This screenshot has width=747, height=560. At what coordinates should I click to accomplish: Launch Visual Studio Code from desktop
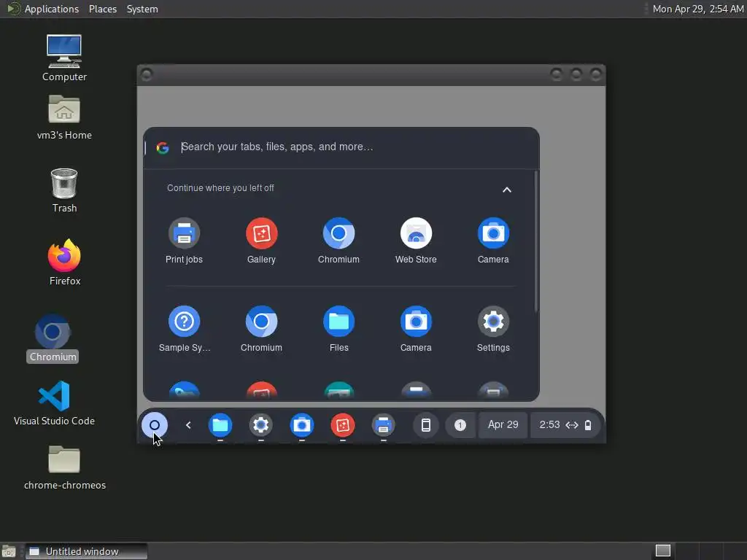point(54,403)
